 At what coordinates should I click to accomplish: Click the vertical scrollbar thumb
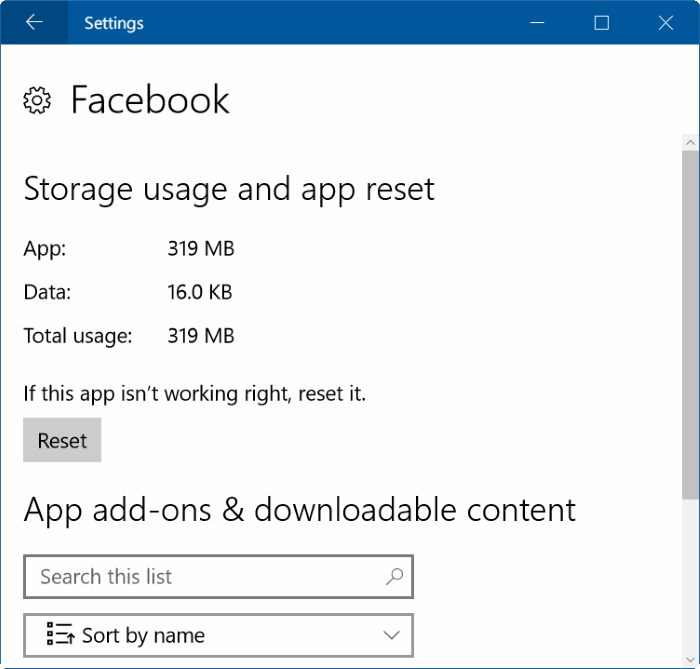690,325
